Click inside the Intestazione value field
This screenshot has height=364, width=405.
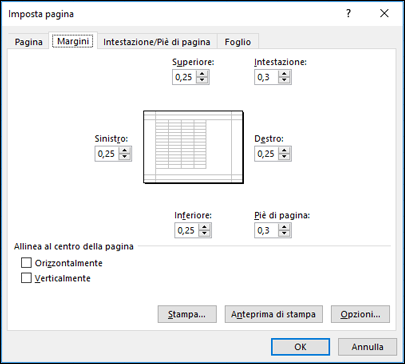pyautogui.click(x=267, y=77)
